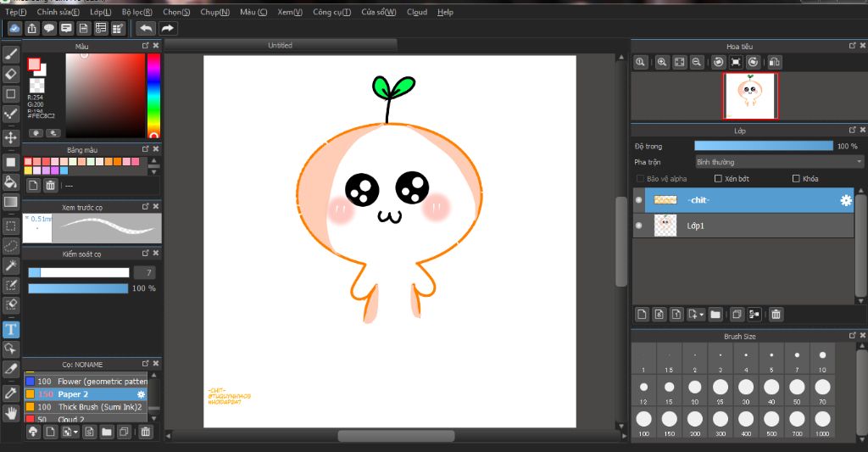Open settings gear of -chit- layer
The height and width of the screenshot is (452, 868).
pyautogui.click(x=846, y=200)
